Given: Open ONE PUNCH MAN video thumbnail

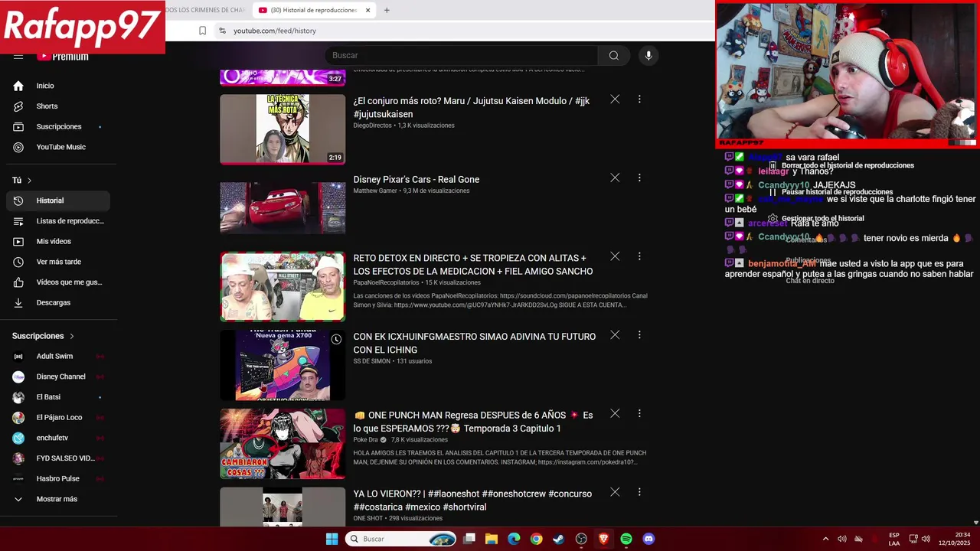Looking at the screenshot, I should tap(283, 444).
